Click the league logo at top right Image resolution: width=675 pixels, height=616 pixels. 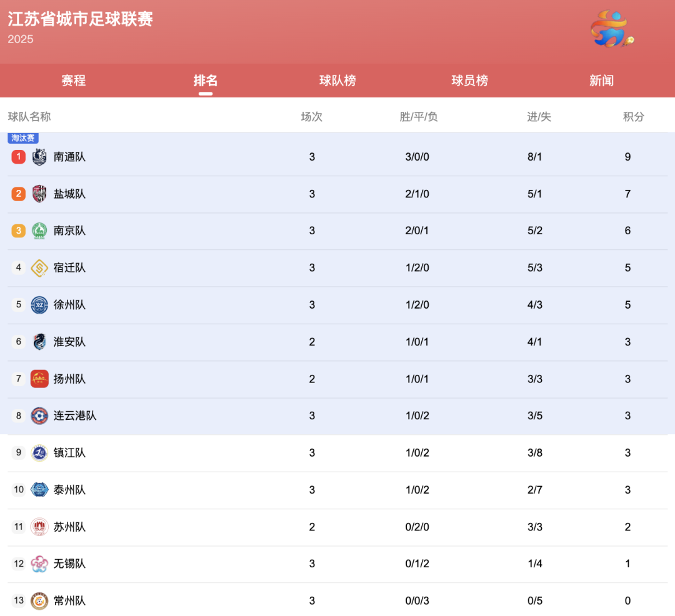point(612,29)
